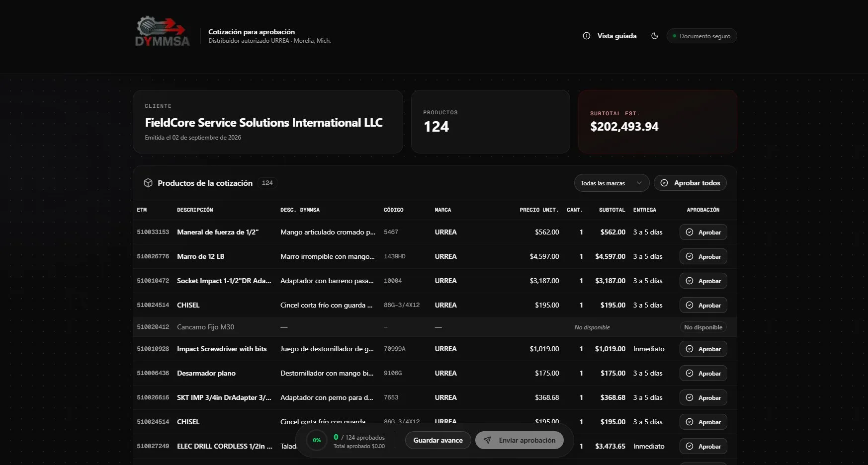Click the 0 / 124 aprobados counter

click(359, 437)
